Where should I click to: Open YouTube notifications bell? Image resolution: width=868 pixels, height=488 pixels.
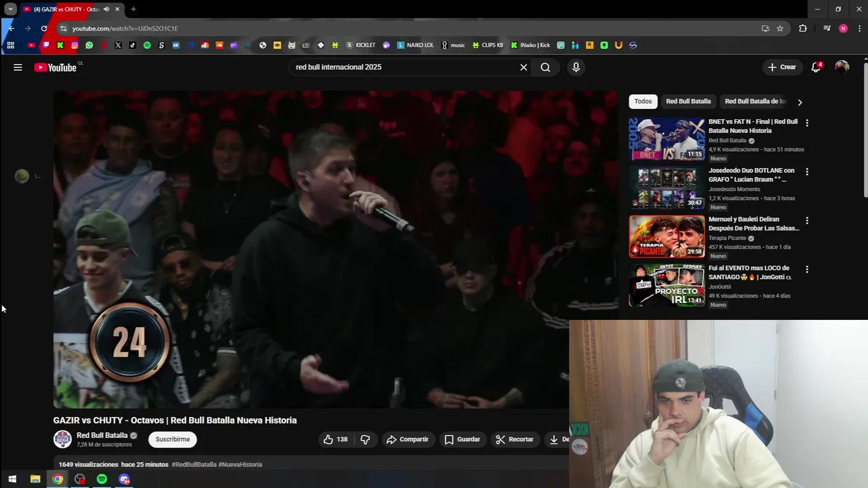coord(816,67)
